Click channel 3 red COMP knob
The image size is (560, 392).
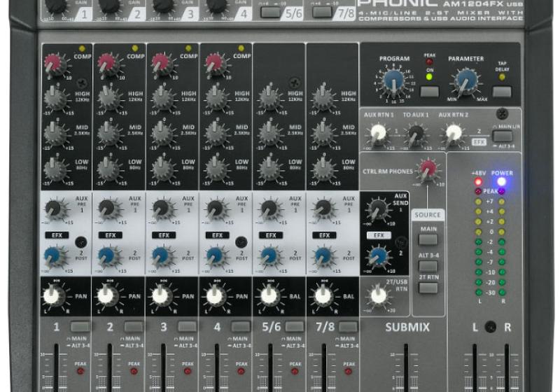[161, 64]
